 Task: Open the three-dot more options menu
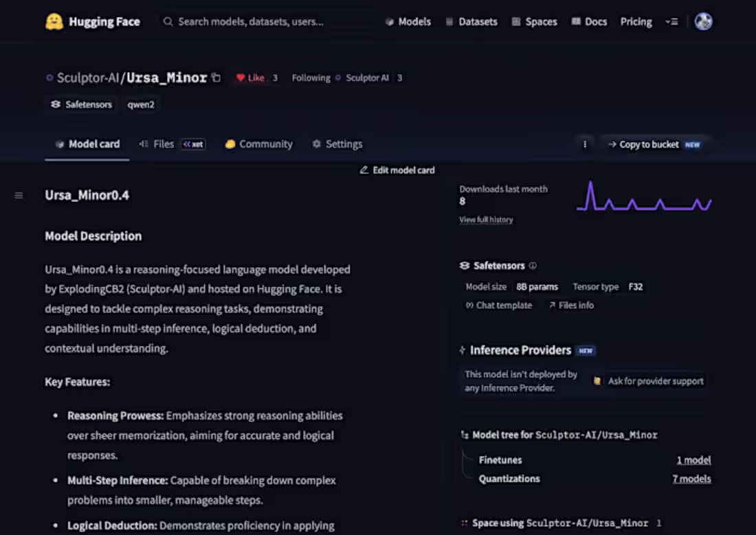coord(585,144)
